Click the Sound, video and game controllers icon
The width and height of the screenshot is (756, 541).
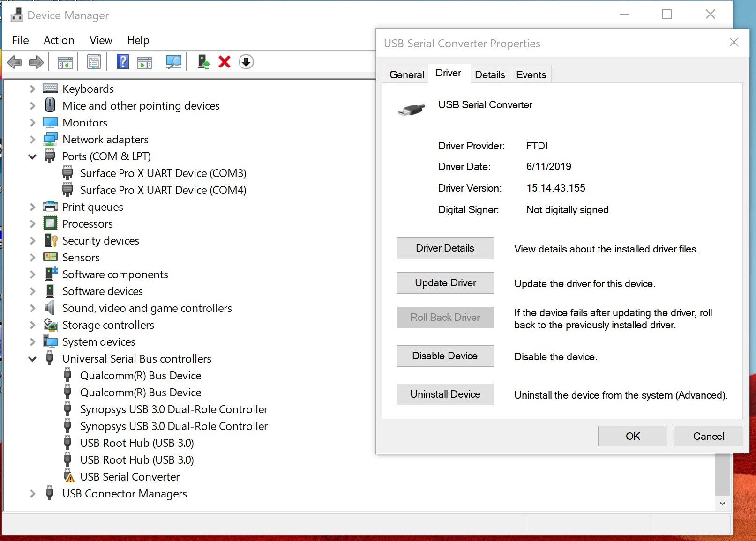50,308
